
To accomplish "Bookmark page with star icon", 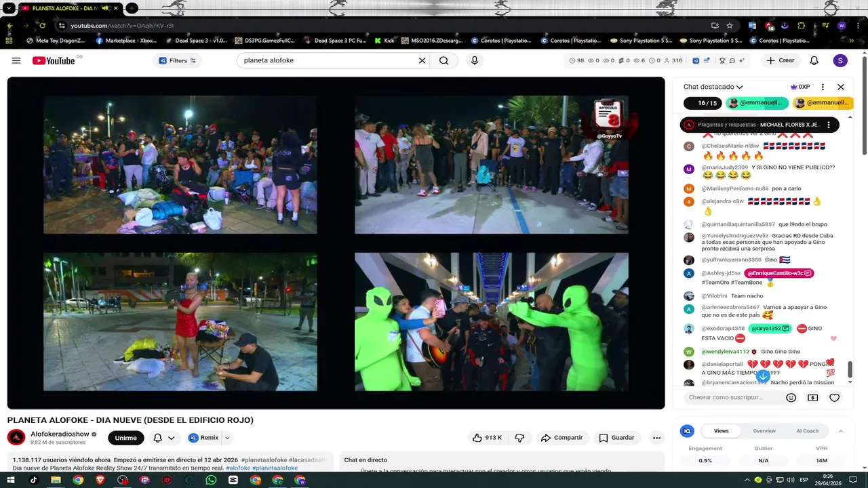I will coord(730,26).
